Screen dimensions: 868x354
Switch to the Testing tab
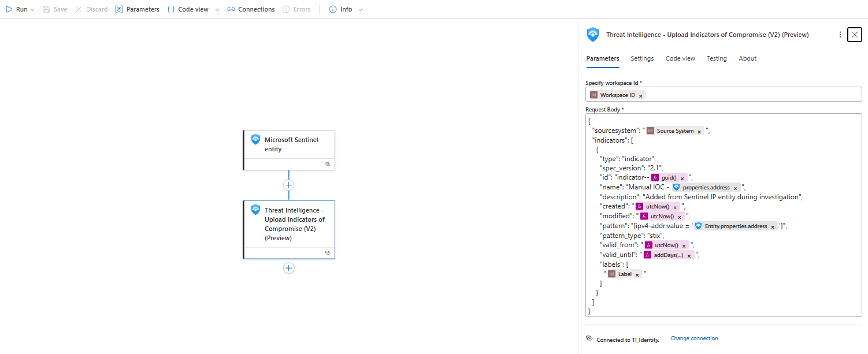tap(717, 58)
